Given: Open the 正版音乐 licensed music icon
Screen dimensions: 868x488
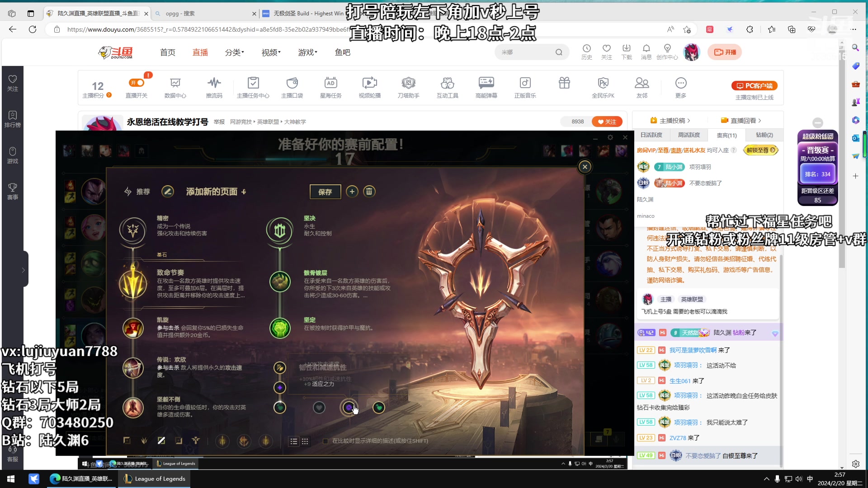Looking at the screenshot, I should click(525, 87).
